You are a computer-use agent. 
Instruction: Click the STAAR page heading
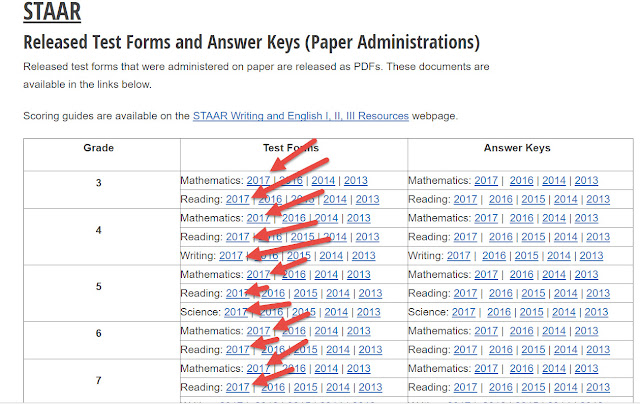[x=52, y=11]
